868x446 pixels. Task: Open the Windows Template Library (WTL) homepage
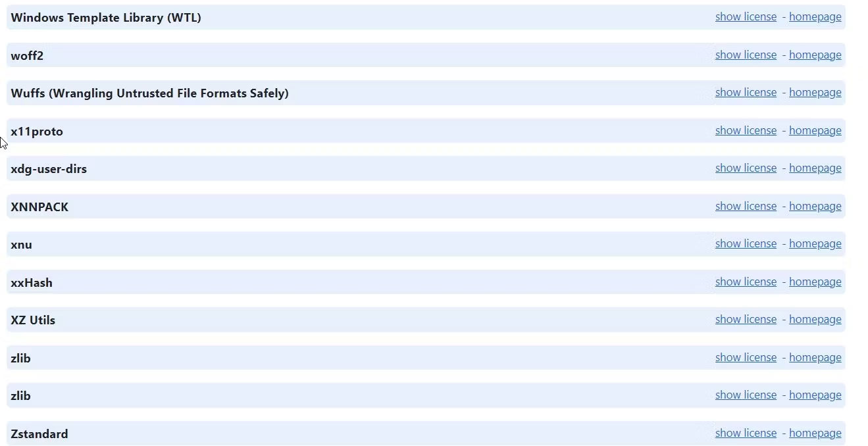(x=815, y=17)
